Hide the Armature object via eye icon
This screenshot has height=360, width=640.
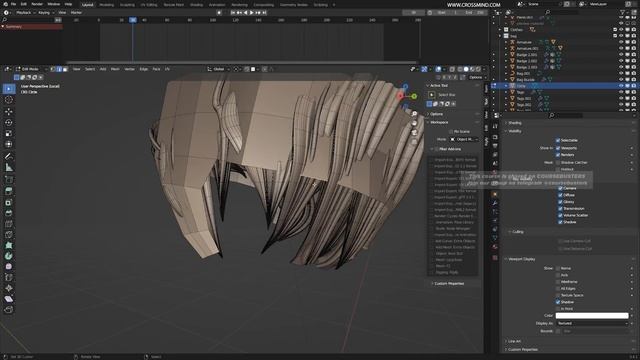click(x=621, y=42)
